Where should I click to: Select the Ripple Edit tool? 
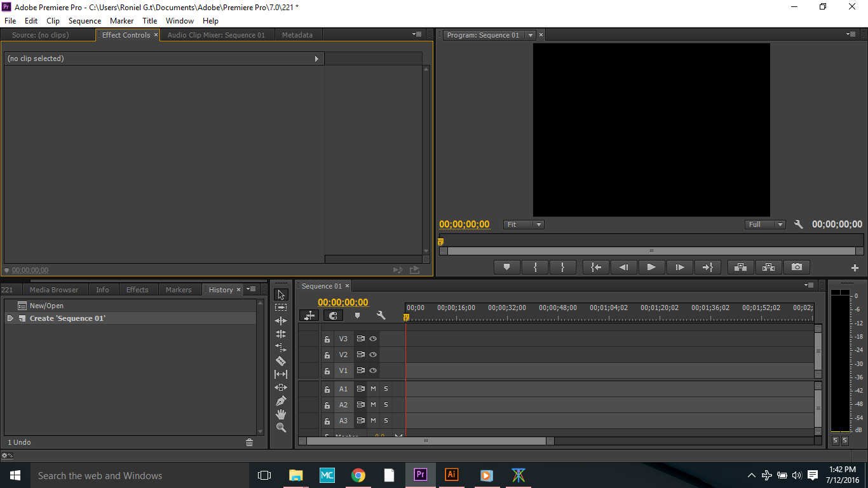click(281, 321)
